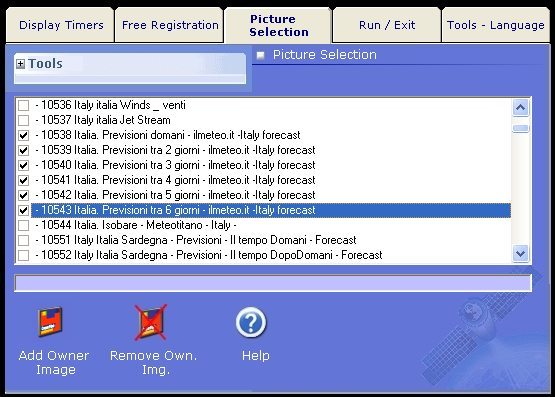Click the Tools panel header text
The height and width of the screenshot is (397, 555).
click(45, 64)
